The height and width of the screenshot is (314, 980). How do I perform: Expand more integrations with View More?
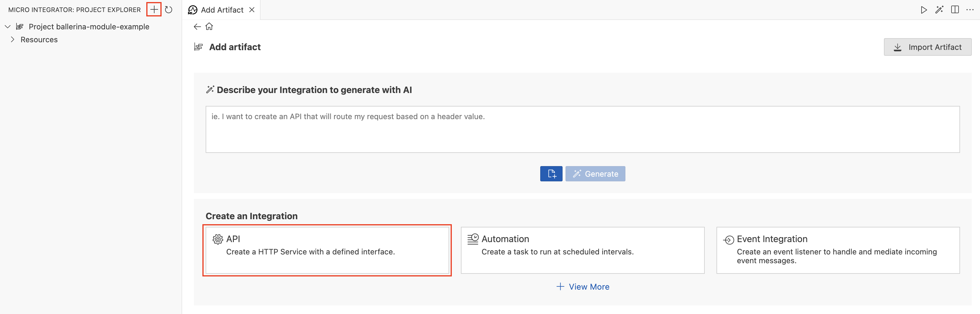583,287
